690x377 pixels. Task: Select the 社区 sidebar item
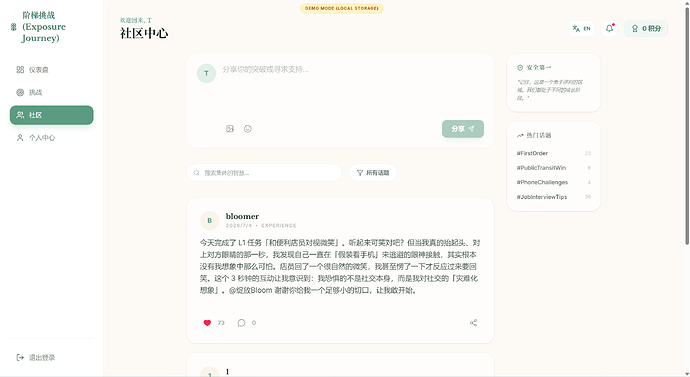tap(51, 115)
